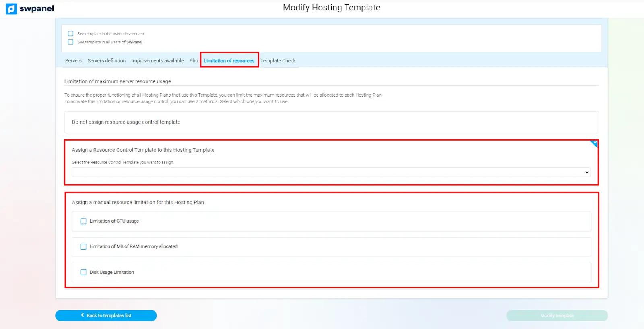Expand the Resource Control Template dropdown
The height and width of the screenshot is (329, 644).
[x=331, y=172]
